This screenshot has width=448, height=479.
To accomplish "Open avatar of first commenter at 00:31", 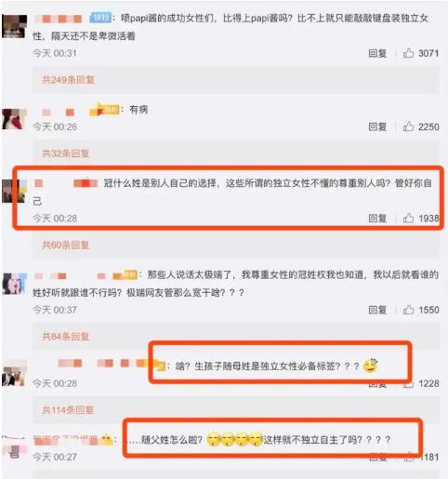I will (14, 26).
